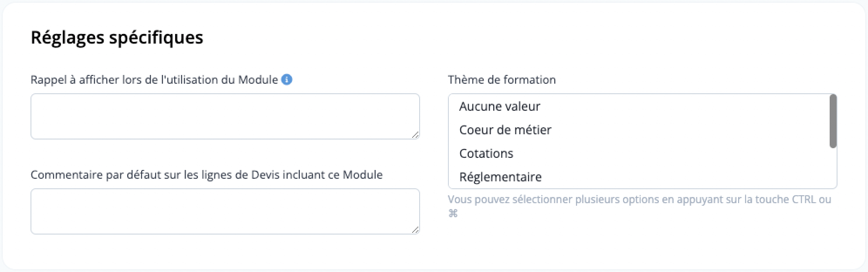Screen dimensions: 868x272
Task: Click the scrollbar track below the thumb
Action: [x=833, y=168]
